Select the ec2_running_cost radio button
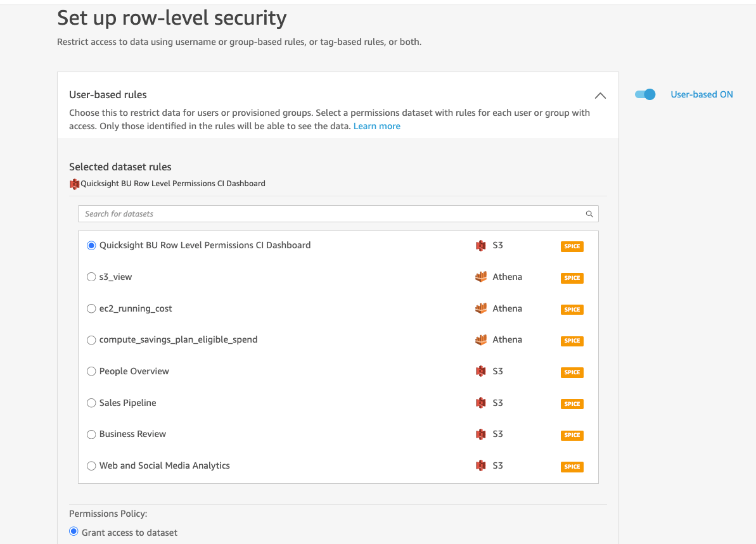This screenshot has width=756, height=544. pos(91,308)
